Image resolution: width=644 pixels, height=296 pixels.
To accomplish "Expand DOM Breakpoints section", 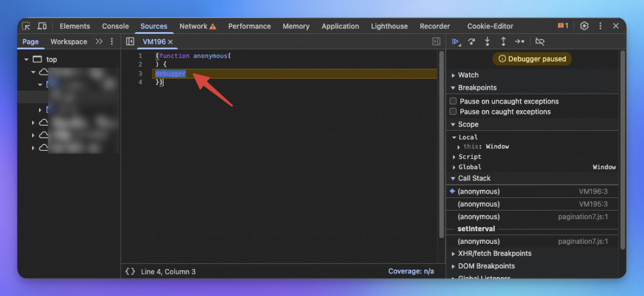I will click(x=453, y=266).
